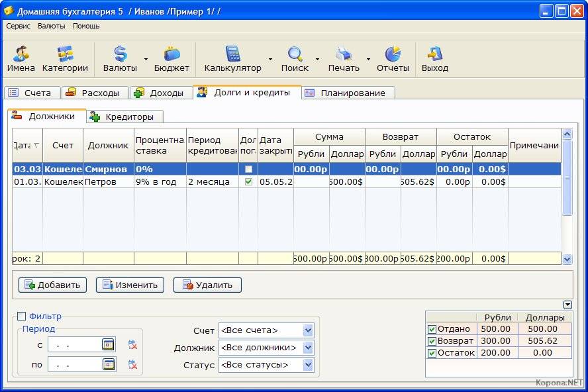Open the Сервис menu

tap(18, 26)
